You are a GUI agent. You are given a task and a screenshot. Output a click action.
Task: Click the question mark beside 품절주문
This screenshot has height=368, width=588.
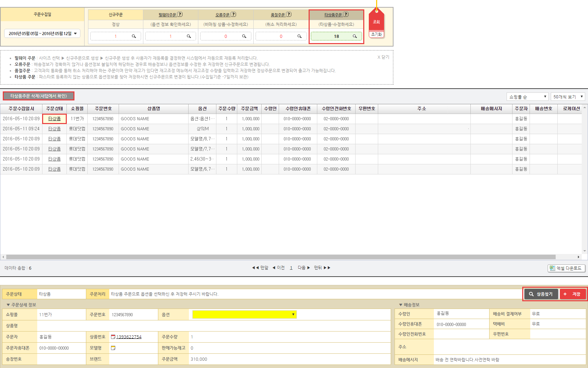(x=289, y=14)
